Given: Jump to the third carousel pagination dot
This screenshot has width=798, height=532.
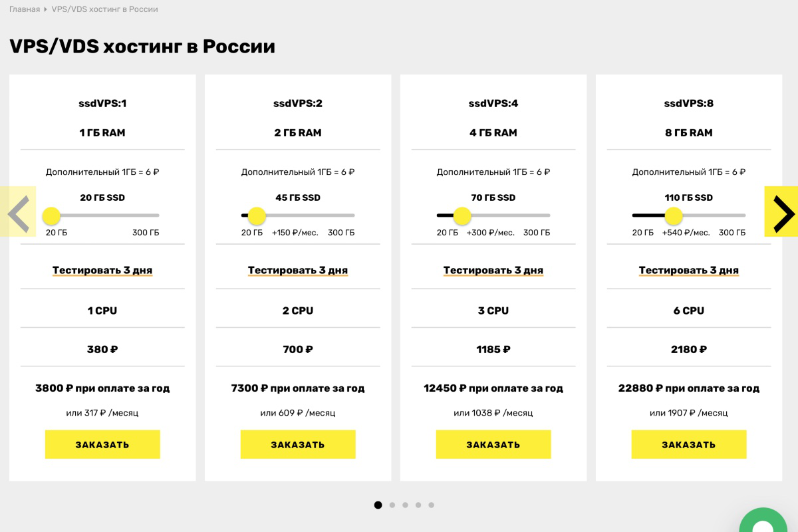Looking at the screenshot, I should click(x=405, y=505).
